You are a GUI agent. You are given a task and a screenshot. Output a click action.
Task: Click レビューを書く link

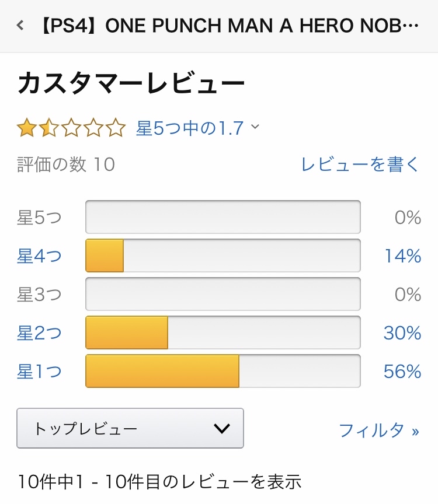[360, 164]
